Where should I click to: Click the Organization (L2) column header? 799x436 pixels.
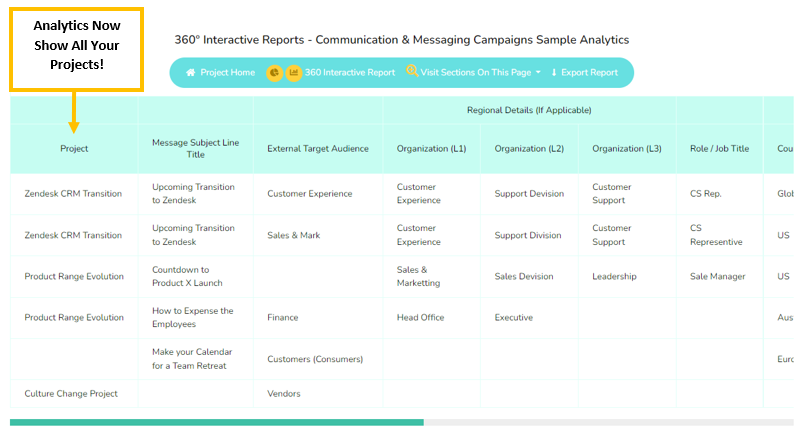coord(529,148)
